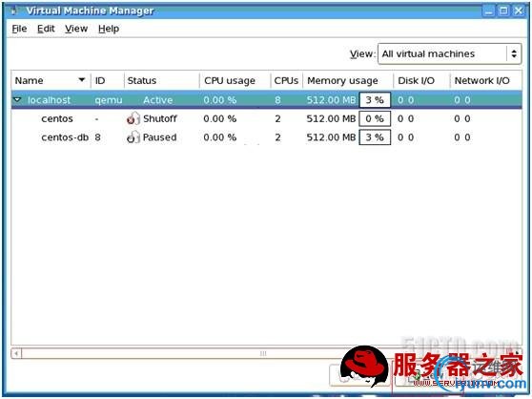Click the horizontal scrollbar left arrow
This screenshot has width=532, height=399.
point(16,353)
